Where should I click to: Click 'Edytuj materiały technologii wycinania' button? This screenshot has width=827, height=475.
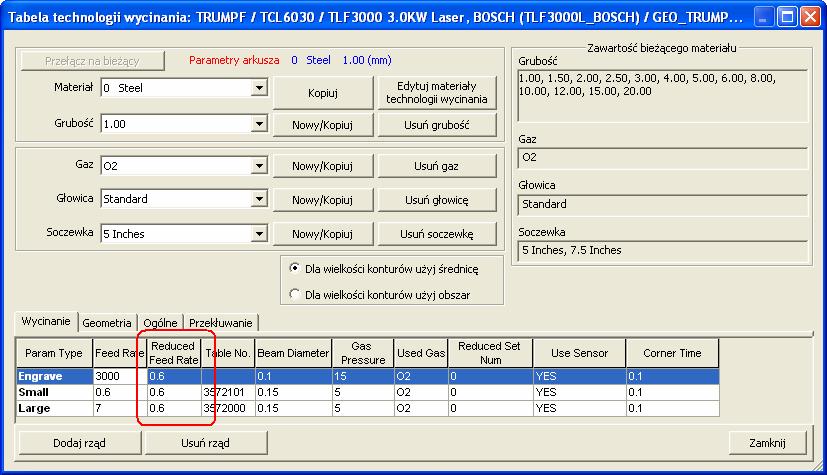click(x=437, y=93)
